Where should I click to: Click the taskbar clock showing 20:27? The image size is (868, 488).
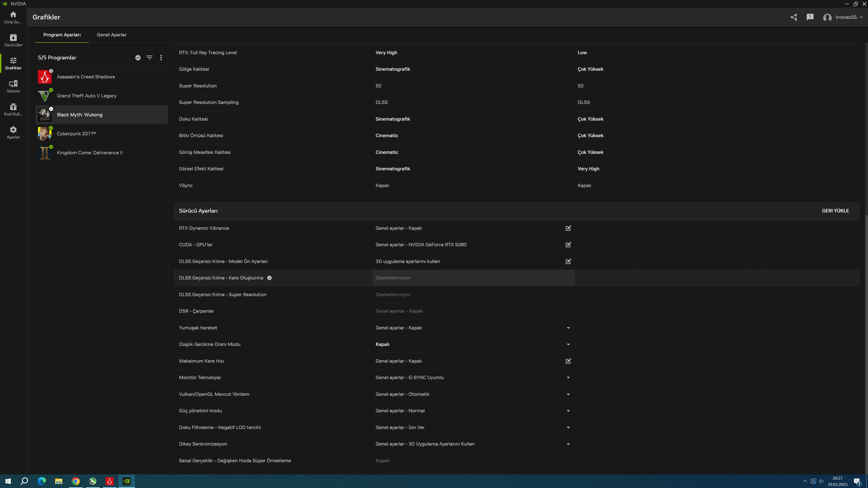click(x=837, y=481)
